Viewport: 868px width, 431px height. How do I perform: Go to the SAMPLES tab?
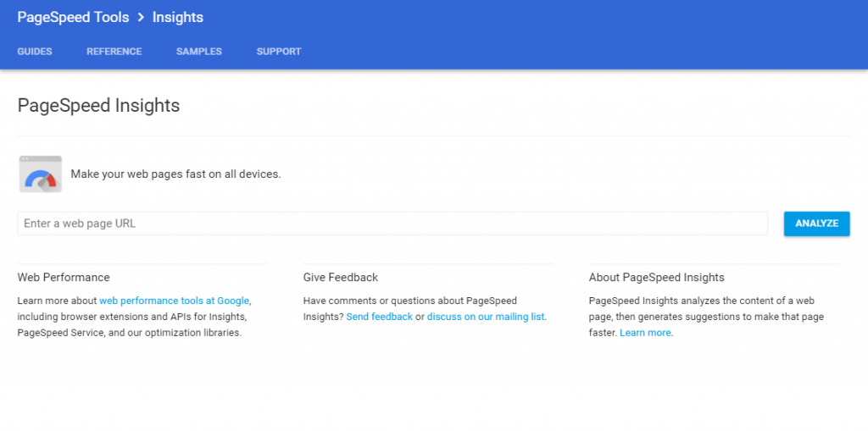coord(199,52)
